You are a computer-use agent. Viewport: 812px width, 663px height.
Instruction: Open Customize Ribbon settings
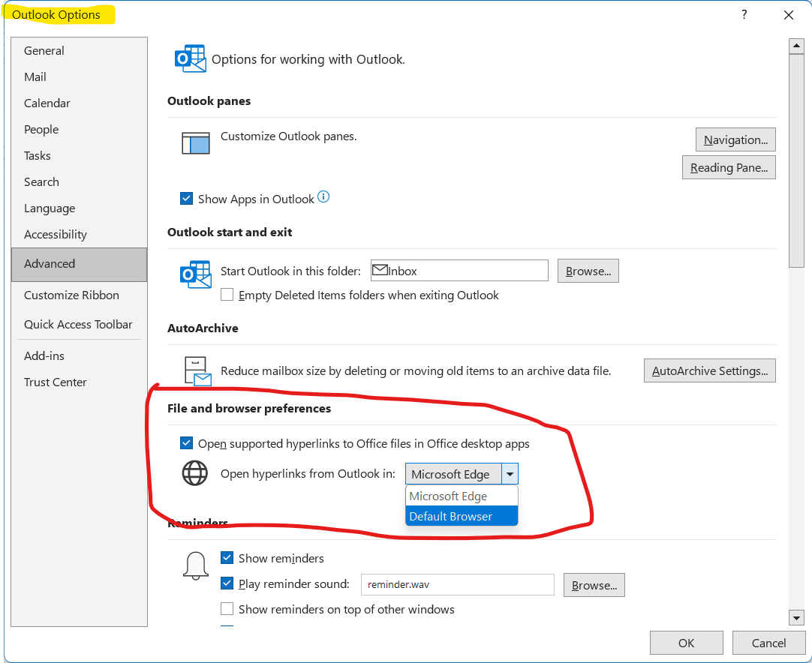(x=80, y=295)
